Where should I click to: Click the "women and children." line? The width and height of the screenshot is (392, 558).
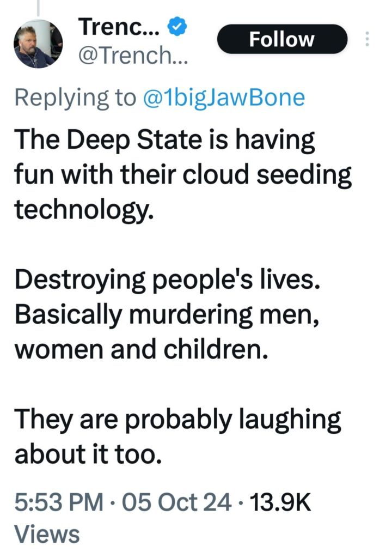142,350
